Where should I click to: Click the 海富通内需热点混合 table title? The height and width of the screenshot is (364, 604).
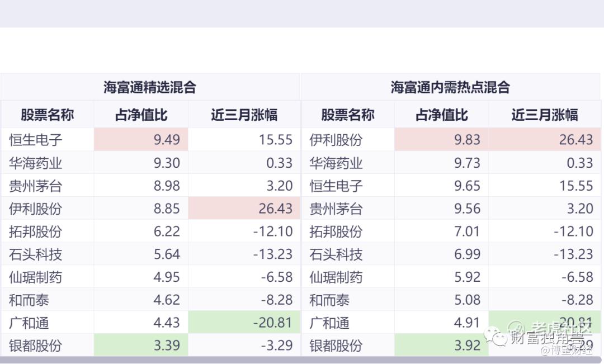tap(450, 87)
